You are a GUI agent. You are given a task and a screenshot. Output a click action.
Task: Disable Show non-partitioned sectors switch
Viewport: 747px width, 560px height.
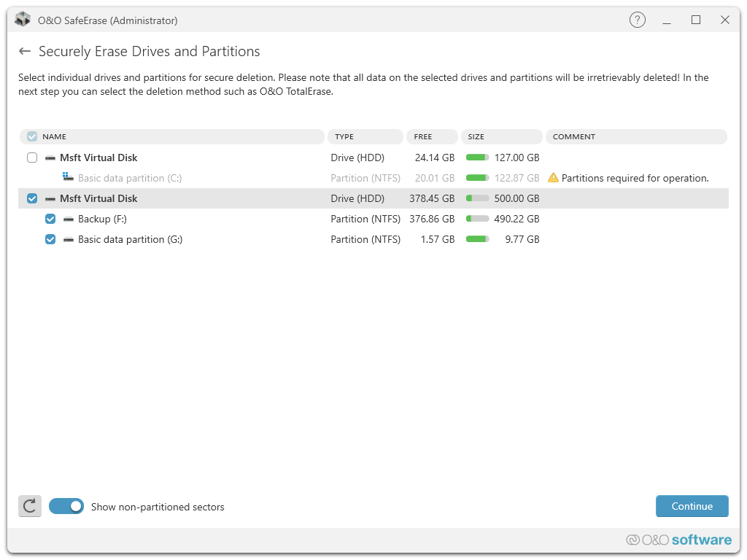click(x=66, y=506)
